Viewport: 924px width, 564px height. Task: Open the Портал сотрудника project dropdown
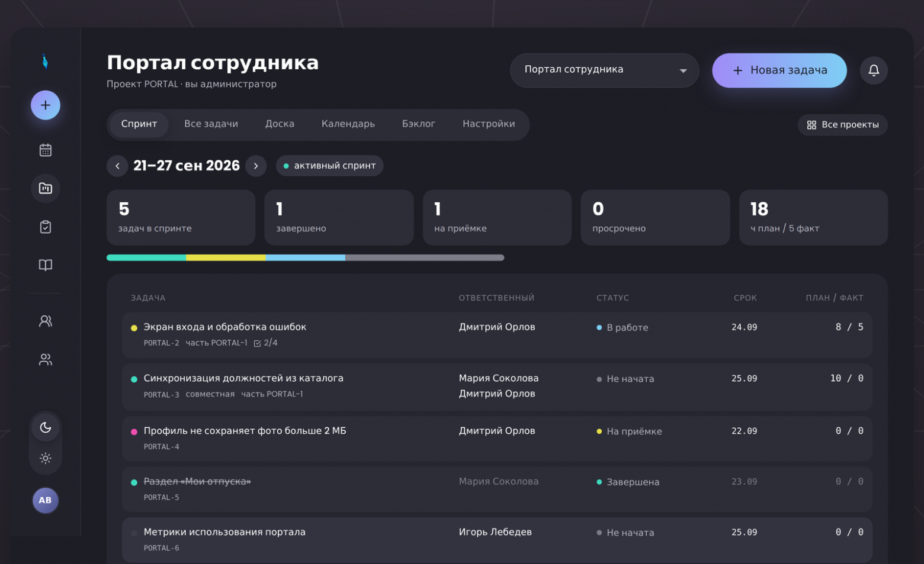(605, 70)
